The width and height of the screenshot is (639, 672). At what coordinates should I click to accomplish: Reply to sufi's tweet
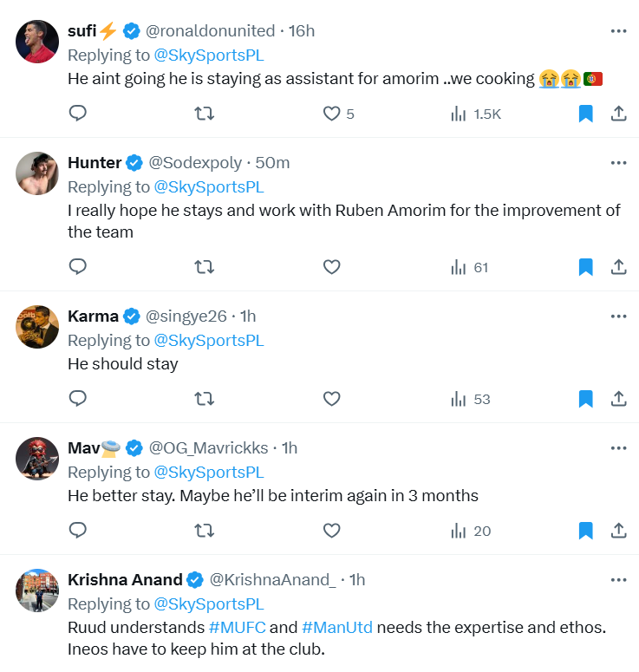[78, 114]
